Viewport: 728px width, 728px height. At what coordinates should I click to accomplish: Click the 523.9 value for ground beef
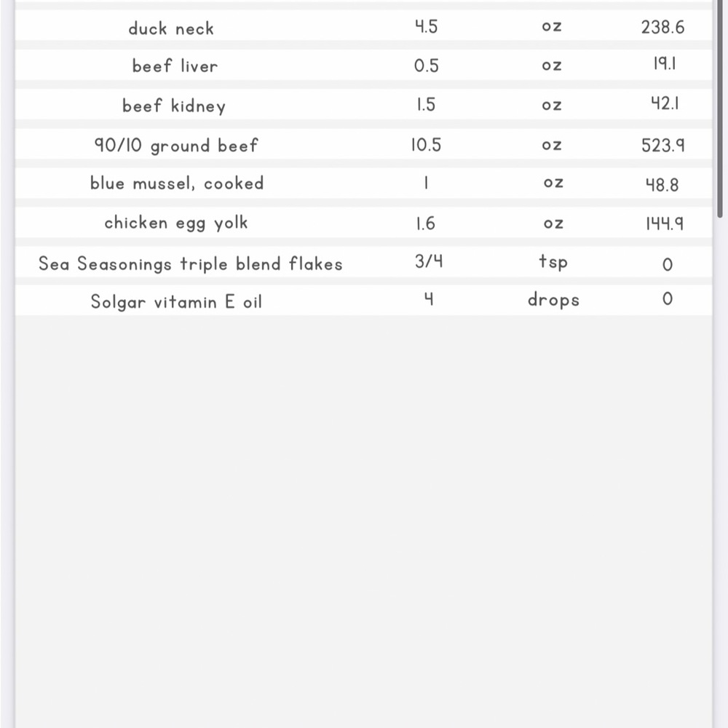pos(663,146)
